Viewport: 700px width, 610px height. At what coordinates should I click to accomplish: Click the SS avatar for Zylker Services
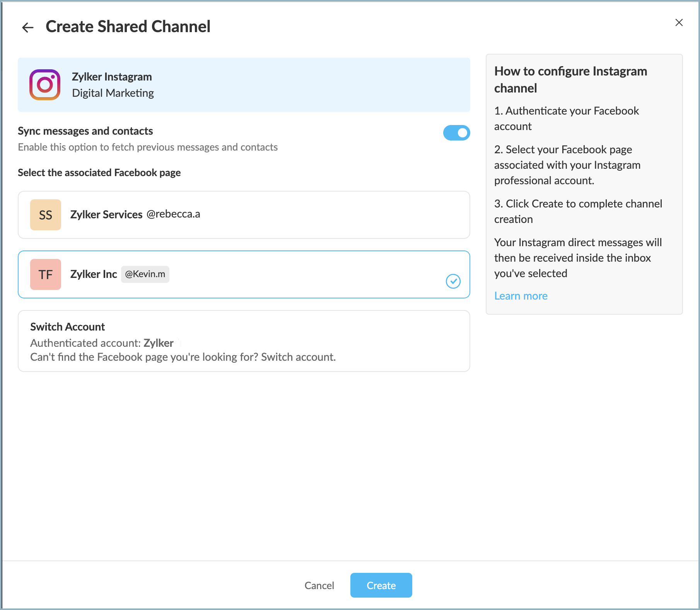coord(46,215)
